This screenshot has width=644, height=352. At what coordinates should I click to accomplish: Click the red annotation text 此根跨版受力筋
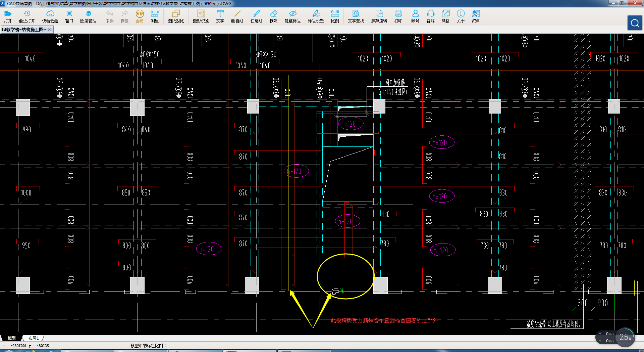384,320
